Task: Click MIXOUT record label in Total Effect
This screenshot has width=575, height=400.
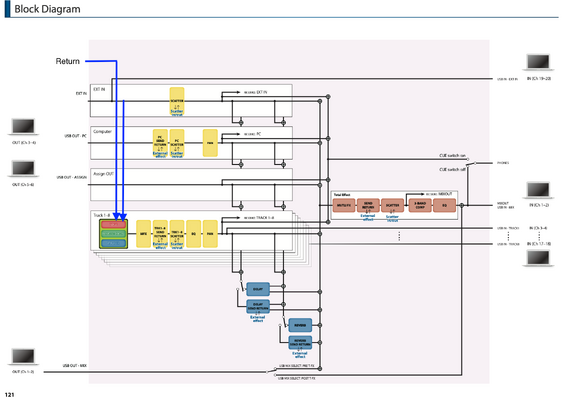Action: pos(439,194)
